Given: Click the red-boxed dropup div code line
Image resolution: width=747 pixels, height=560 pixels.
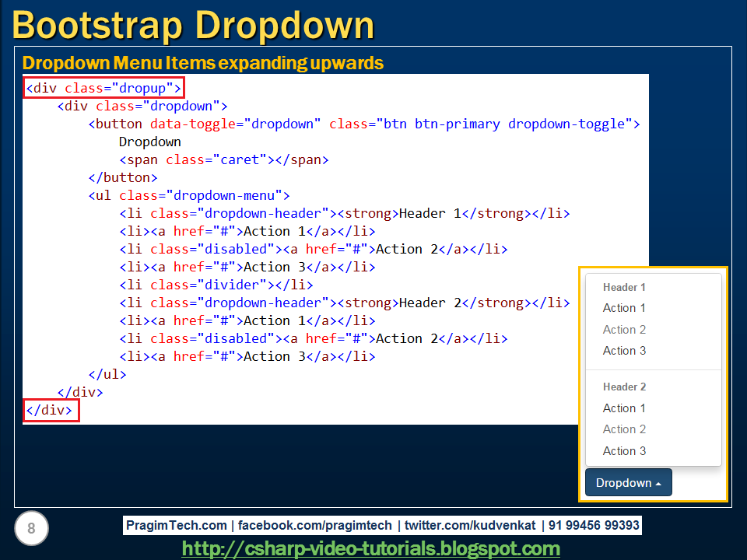Looking at the screenshot, I should (x=103, y=87).
